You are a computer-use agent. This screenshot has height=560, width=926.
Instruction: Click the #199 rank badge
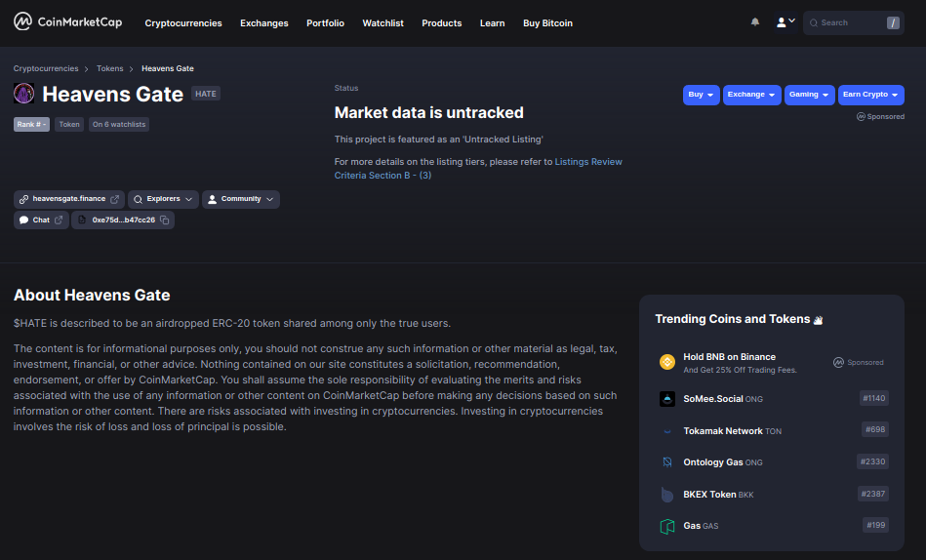(876, 525)
